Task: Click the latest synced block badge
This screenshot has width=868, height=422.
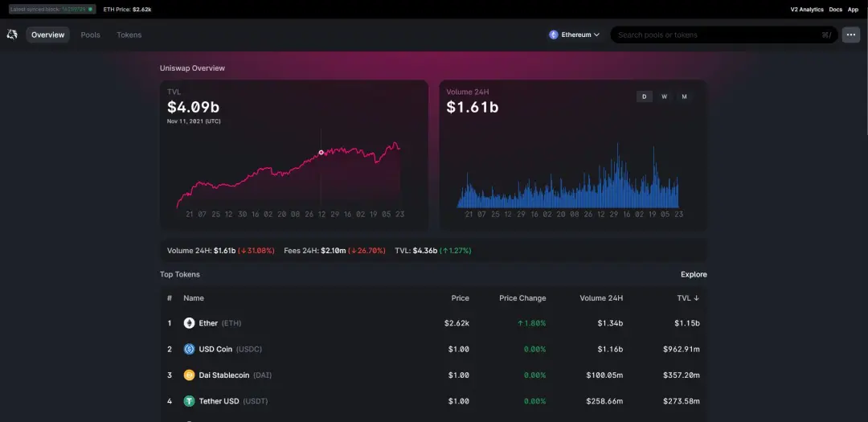Action: coord(51,10)
